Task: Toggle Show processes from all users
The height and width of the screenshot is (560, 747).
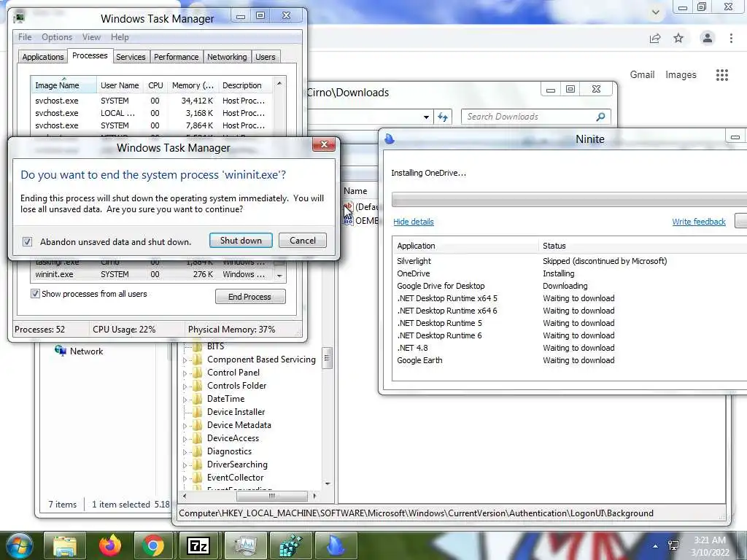Action: [35, 294]
